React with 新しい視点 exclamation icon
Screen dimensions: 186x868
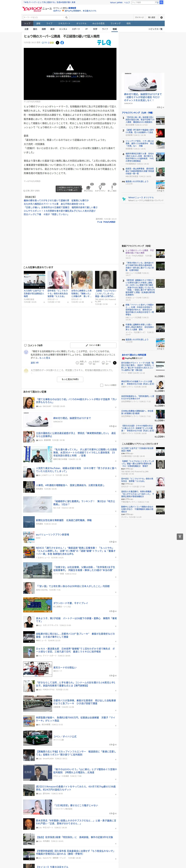[x=112, y=188]
